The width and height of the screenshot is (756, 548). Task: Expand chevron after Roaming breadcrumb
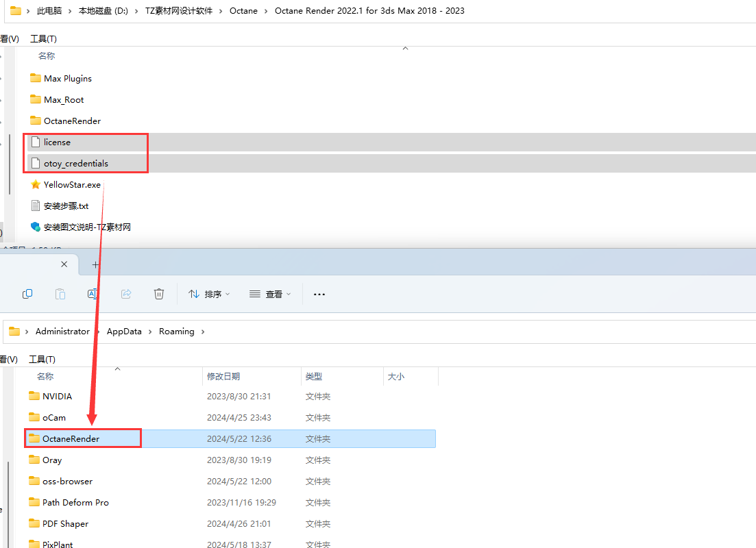click(203, 332)
